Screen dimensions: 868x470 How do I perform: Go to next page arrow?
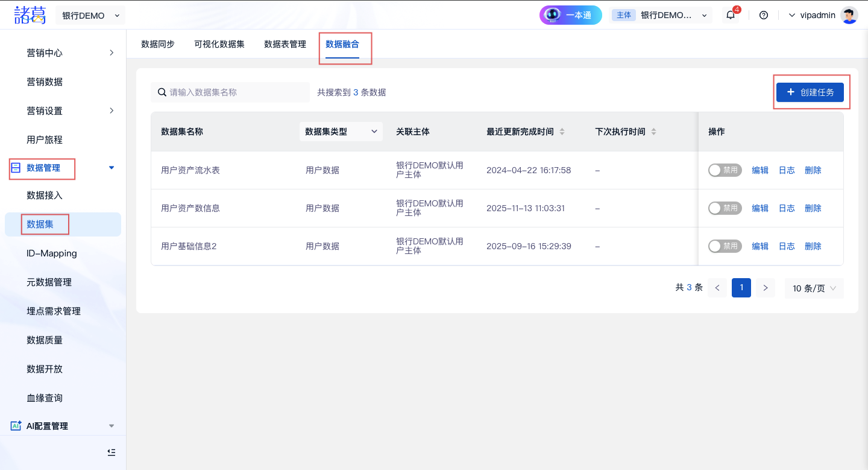tap(766, 288)
